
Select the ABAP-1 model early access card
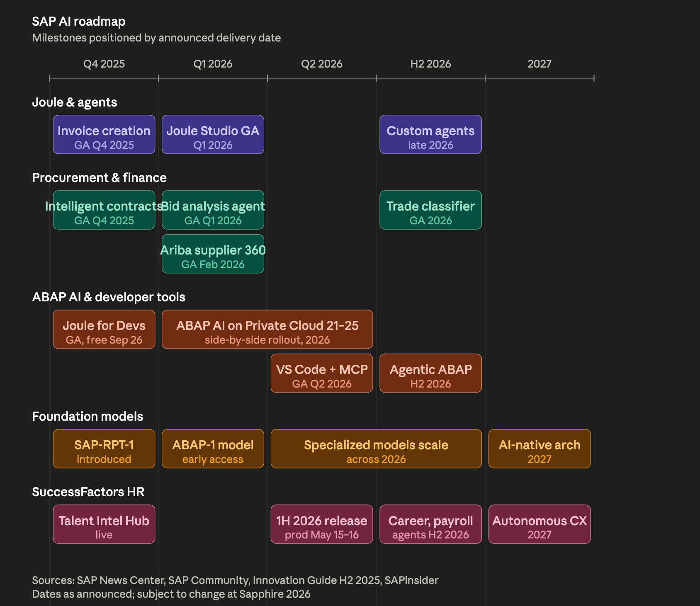212,448
